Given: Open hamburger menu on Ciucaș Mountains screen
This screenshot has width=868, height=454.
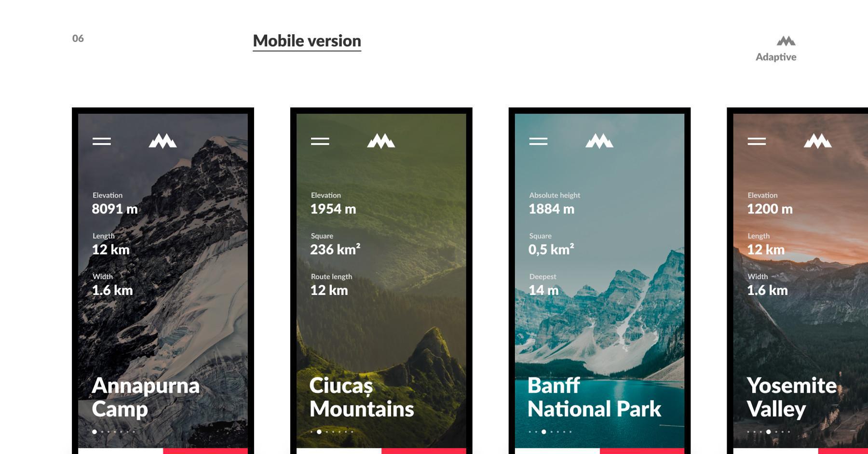Looking at the screenshot, I should 320,141.
